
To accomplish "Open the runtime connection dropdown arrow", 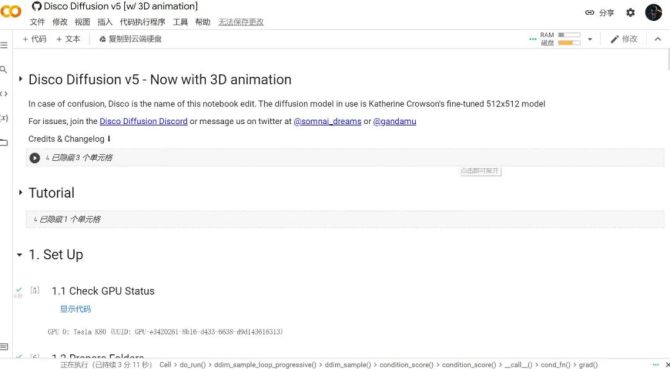I will click(590, 39).
